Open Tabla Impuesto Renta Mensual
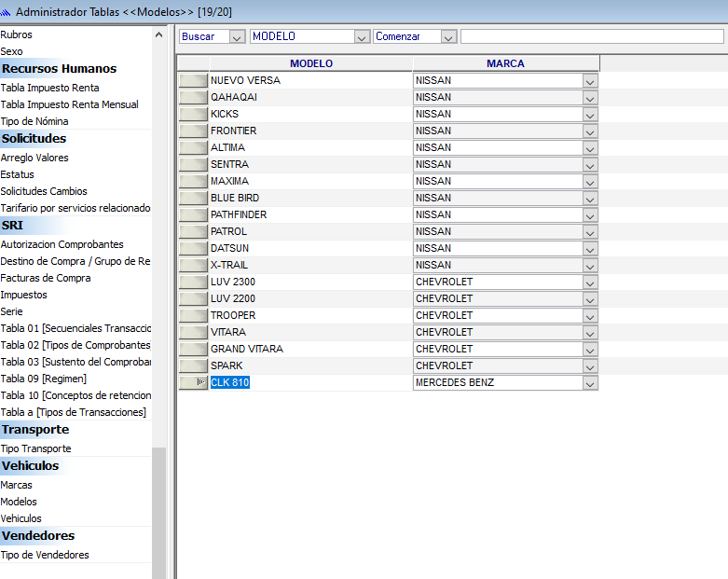 pyautogui.click(x=69, y=104)
